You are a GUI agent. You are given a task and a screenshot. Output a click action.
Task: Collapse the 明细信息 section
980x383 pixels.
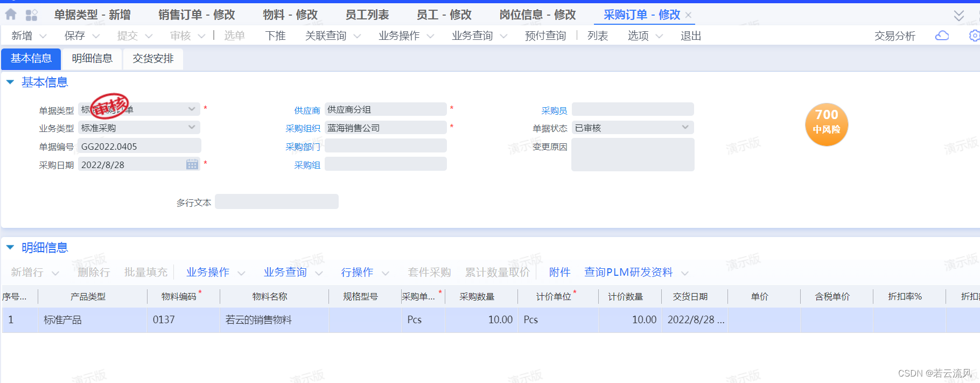click(x=10, y=248)
